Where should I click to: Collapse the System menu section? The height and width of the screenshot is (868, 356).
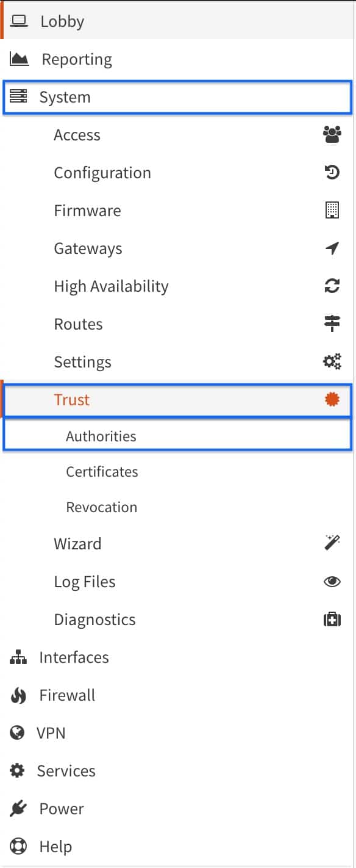[177, 97]
